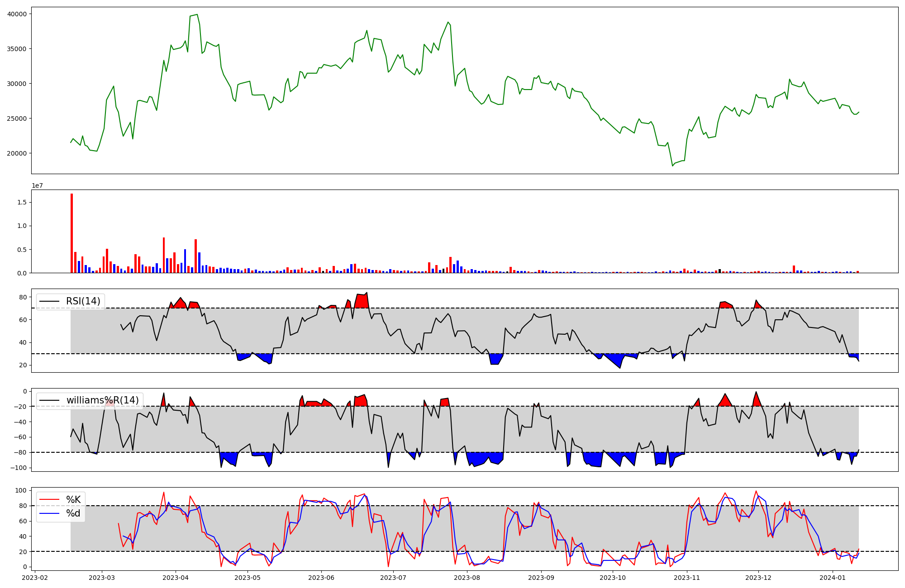The width and height of the screenshot is (905, 588).
Task: Click the 100 tick on stochastic axis
Action: [x=21, y=490]
